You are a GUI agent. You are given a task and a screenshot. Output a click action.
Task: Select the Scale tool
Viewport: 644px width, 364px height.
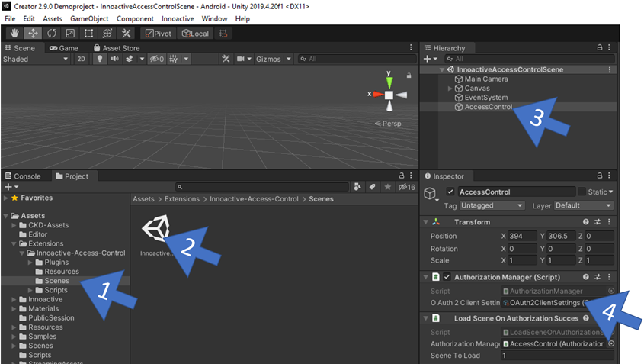(70, 34)
